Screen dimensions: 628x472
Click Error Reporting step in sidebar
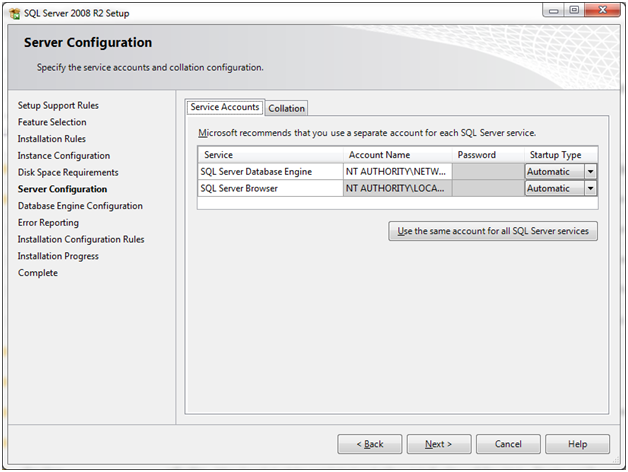click(48, 223)
